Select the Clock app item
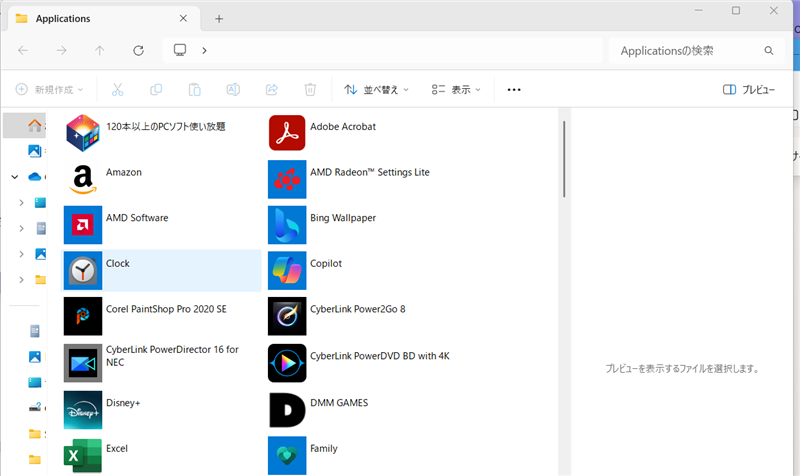The image size is (800, 476). tap(160, 270)
